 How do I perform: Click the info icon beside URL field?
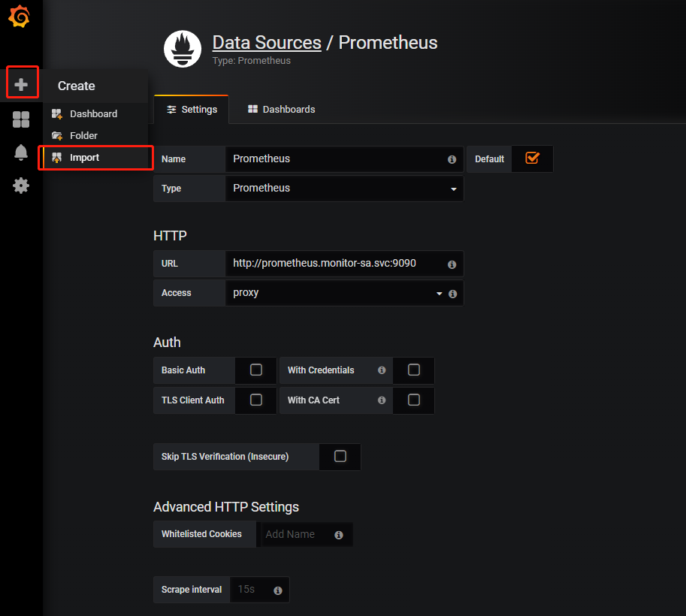point(452,264)
